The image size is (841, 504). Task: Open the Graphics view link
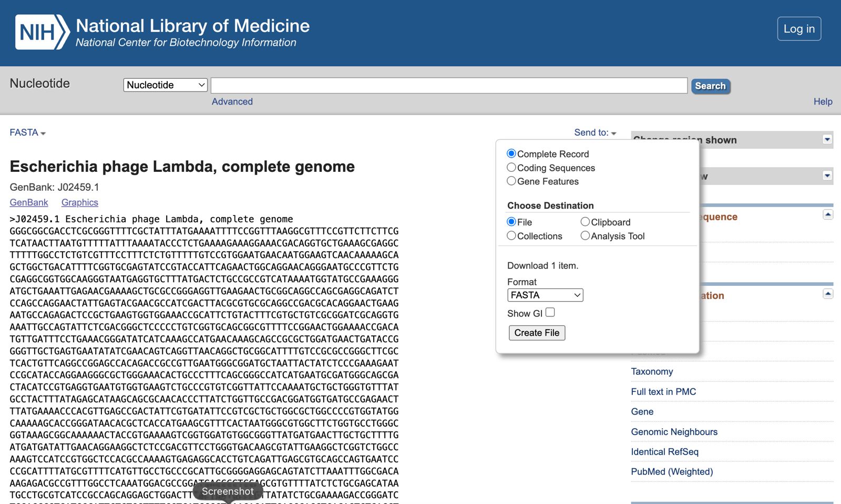(80, 202)
